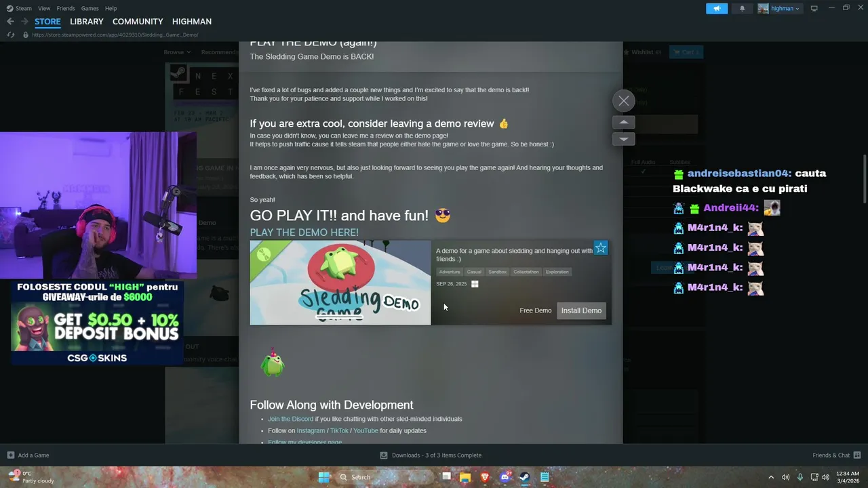Click Add a Game

[28, 455]
